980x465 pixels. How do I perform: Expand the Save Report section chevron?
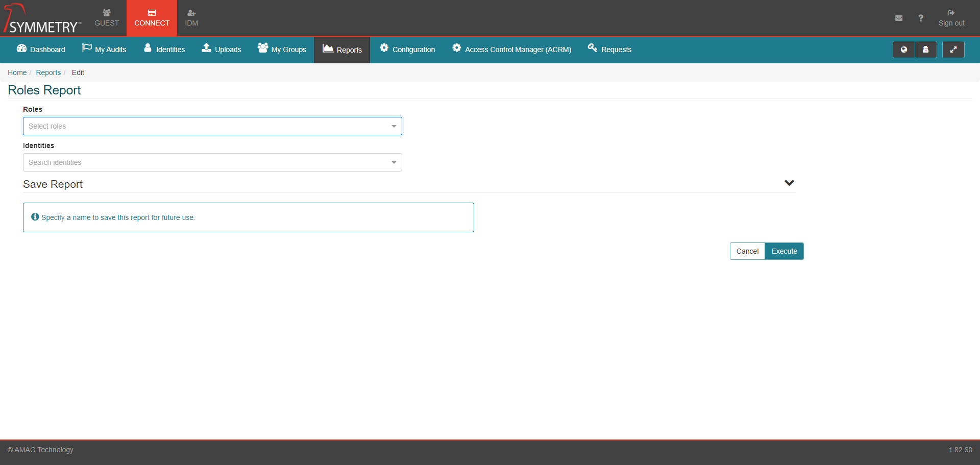789,183
